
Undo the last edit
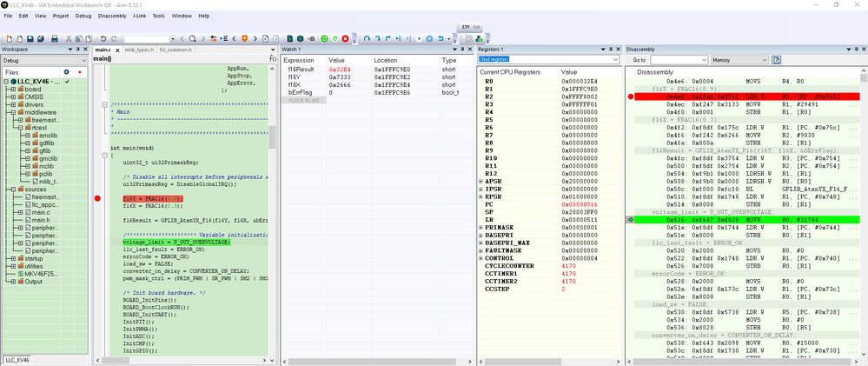coord(103,39)
